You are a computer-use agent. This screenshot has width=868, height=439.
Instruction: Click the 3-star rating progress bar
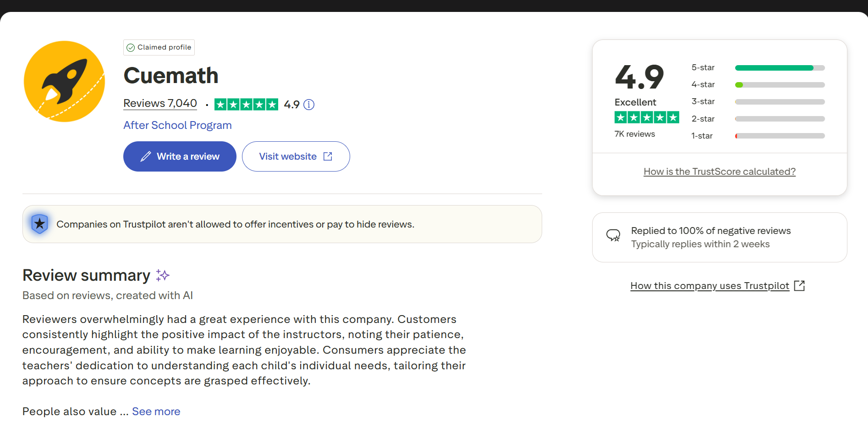[x=780, y=102]
